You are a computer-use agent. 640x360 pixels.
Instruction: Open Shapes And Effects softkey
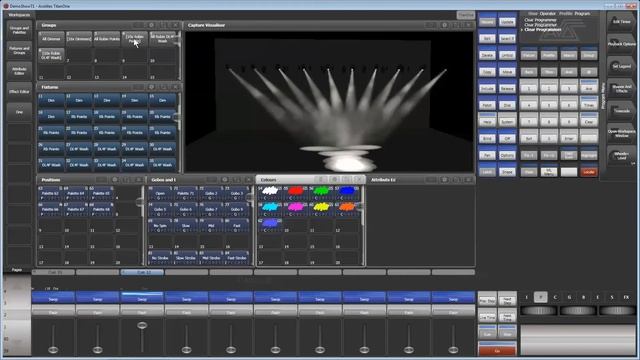point(621,89)
